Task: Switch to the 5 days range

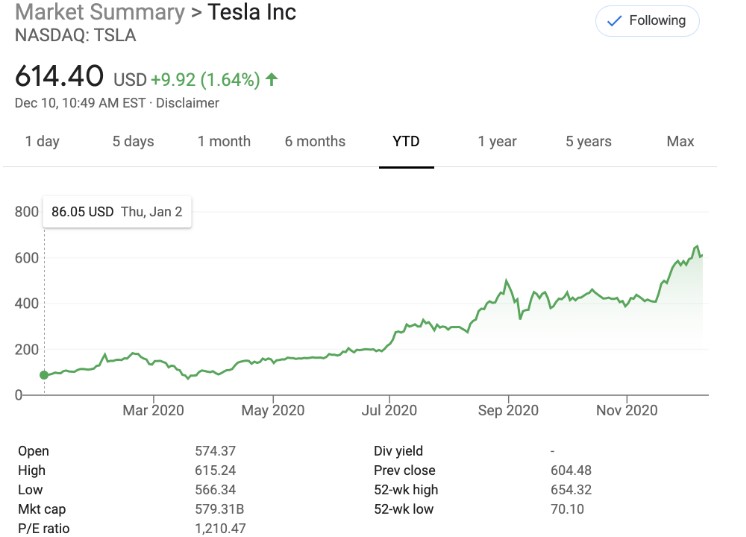Action: point(133,141)
